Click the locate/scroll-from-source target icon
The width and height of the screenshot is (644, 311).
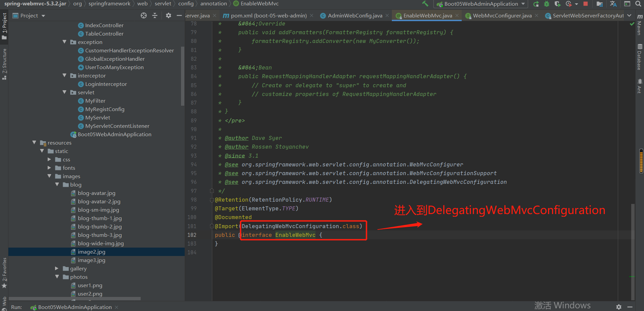[144, 15]
